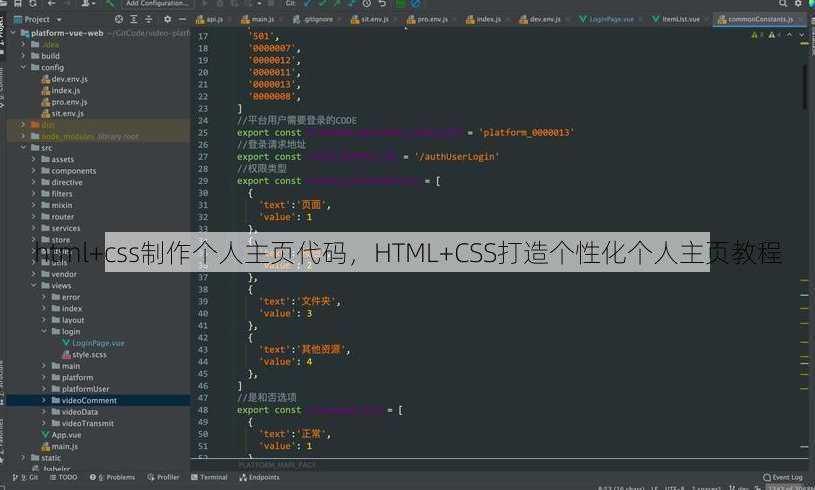Go back with the left arrow icon

click(x=51, y=3)
